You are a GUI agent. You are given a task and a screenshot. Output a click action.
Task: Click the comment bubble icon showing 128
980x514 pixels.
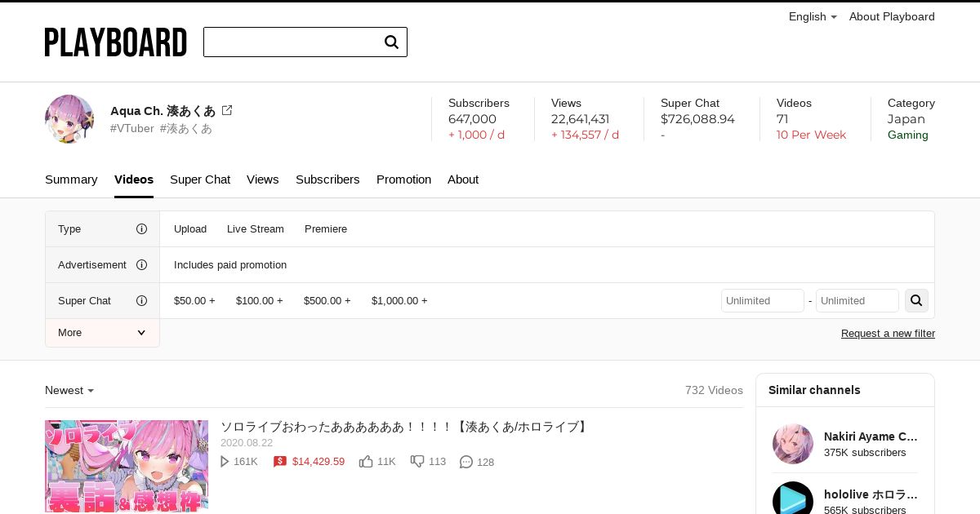[x=466, y=462]
